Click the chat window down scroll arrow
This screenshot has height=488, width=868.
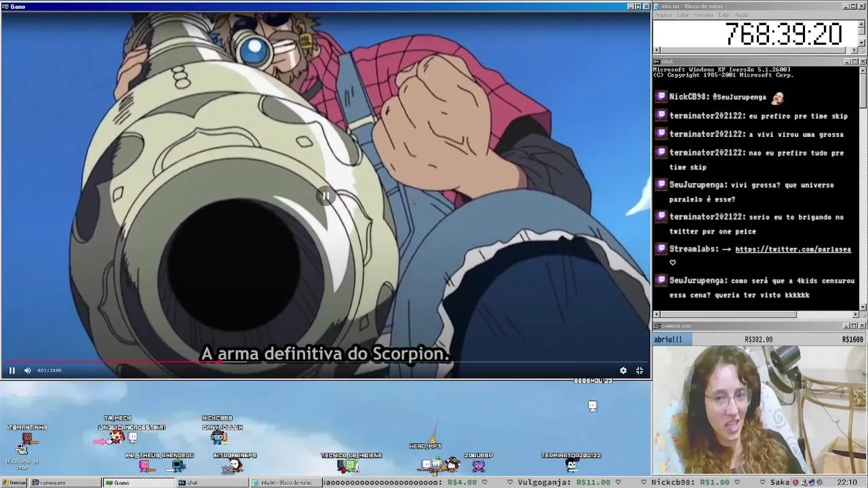(x=863, y=307)
